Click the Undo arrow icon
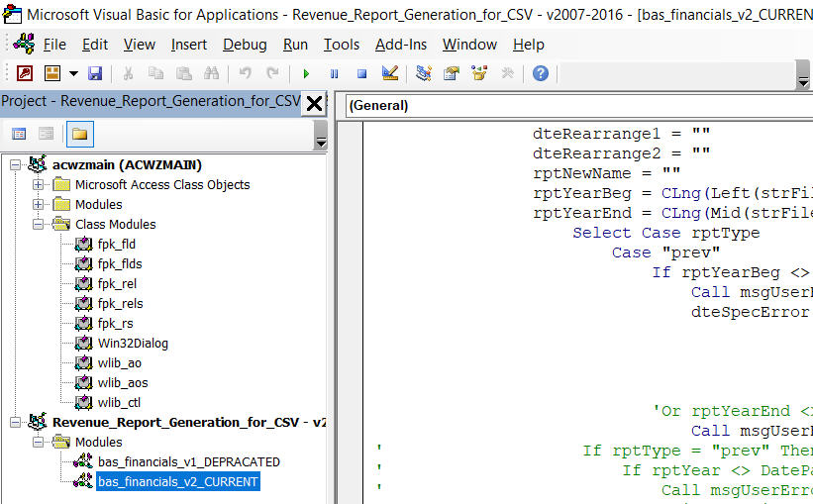813x504 pixels. (246, 73)
